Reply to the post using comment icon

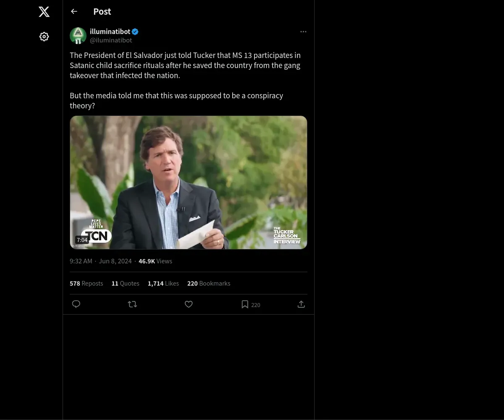pyautogui.click(x=76, y=304)
